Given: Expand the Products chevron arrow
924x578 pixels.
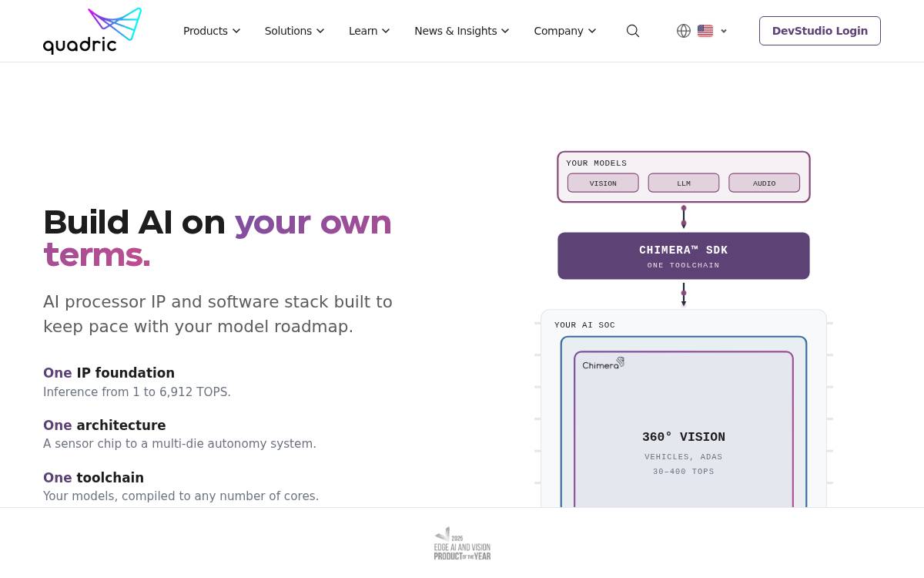Looking at the screenshot, I should pos(236,31).
